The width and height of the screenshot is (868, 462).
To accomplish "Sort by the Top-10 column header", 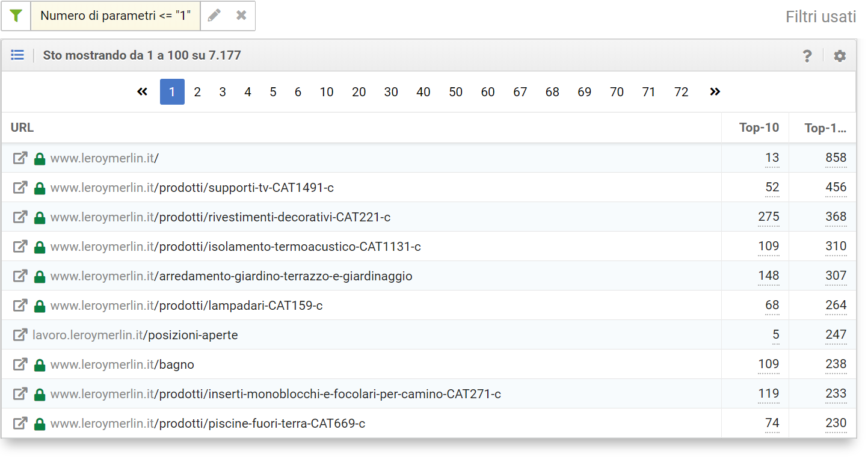I will point(759,128).
